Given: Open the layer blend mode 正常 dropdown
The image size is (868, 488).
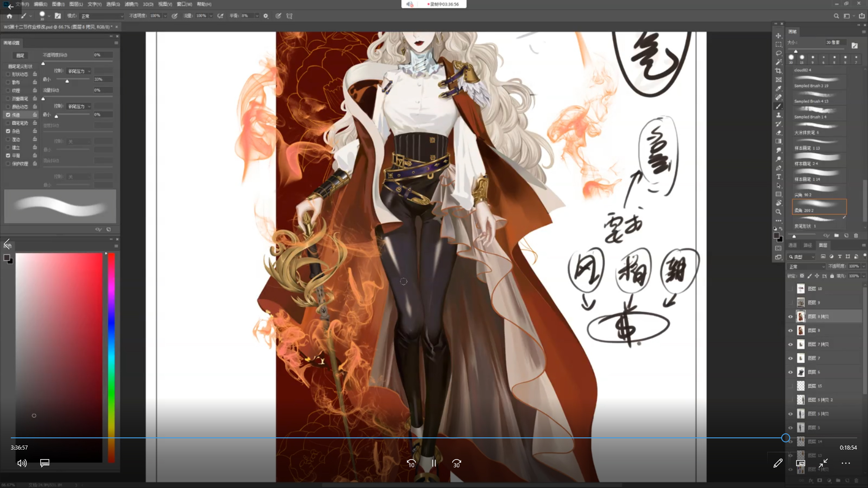Looking at the screenshot, I should point(807,267).
